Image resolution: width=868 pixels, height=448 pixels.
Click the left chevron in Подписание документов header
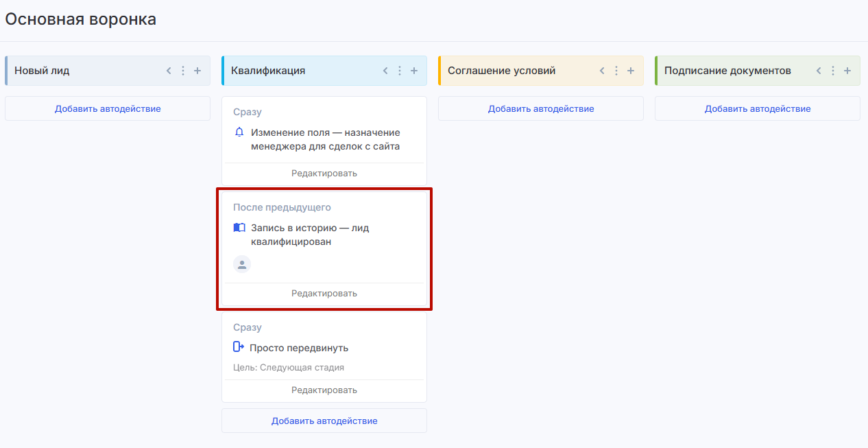[819, 71]
